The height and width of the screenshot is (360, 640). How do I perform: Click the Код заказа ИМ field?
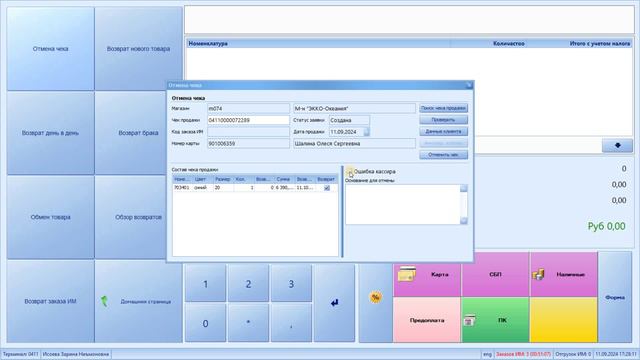click(248, 132)
